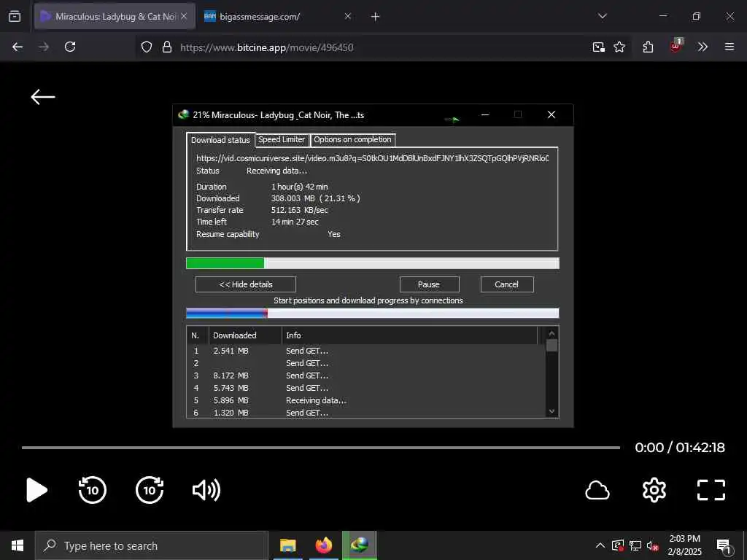
Task: Click the taskbar clock showing 2:03 PM
Action: (684, 545)
